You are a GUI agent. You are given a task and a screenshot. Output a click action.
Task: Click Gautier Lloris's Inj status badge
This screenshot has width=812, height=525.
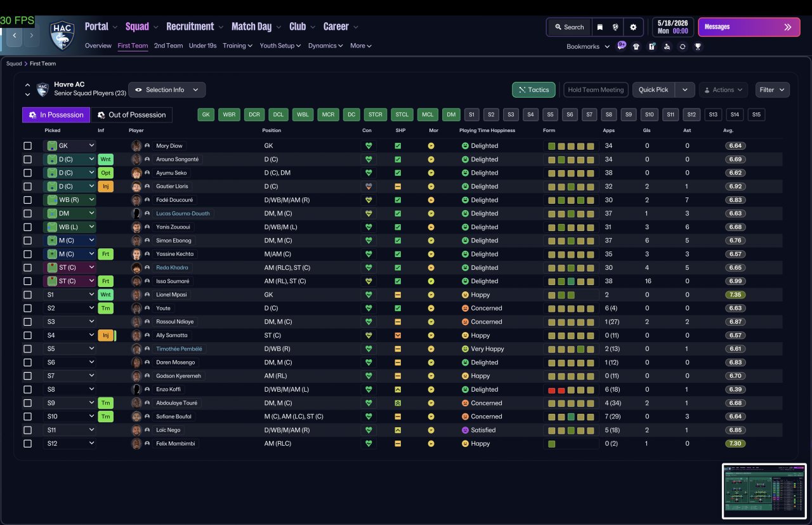pyautogui.click(x=106, y=187)
